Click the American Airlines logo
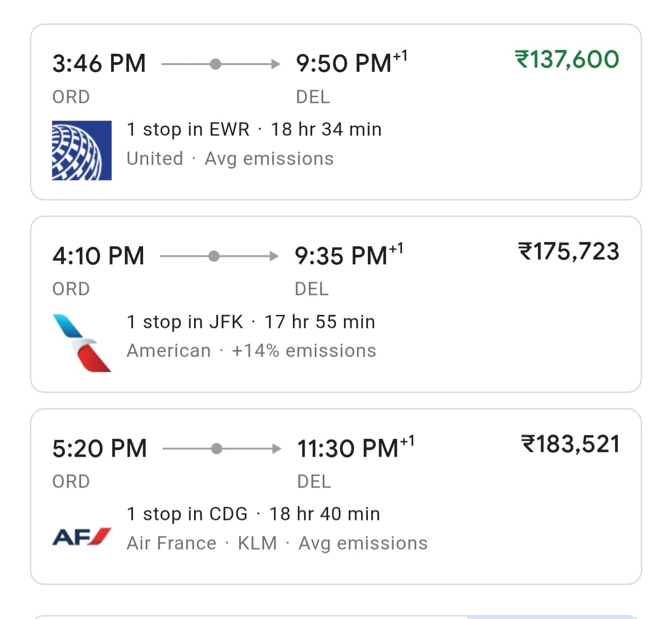Screen dimensions: 672x619 [82, 342]
